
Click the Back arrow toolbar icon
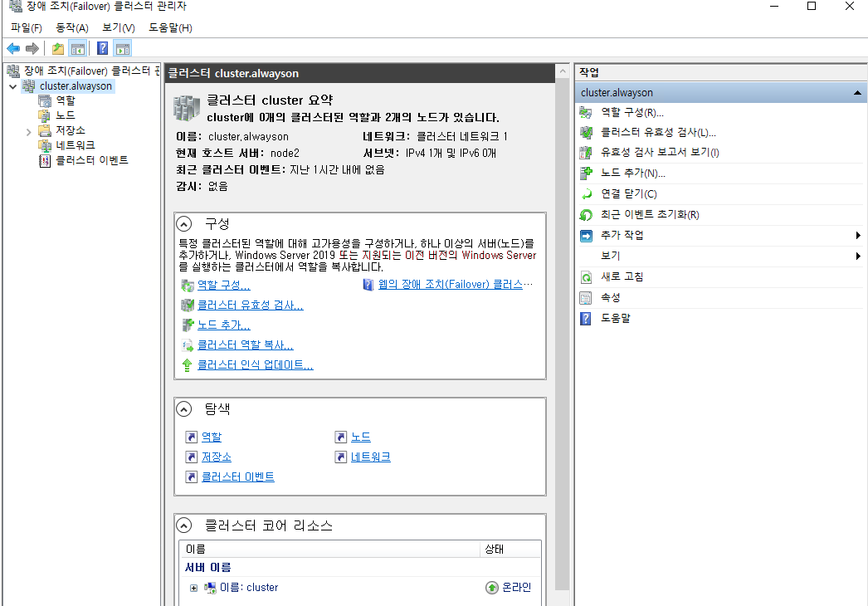point(13,49)
